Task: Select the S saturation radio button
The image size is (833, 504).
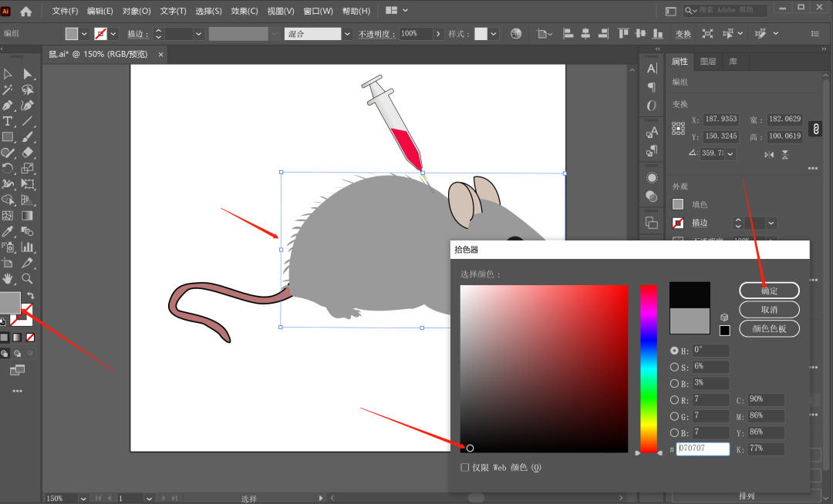Action: pyautogui.click(x=674, y=367)
